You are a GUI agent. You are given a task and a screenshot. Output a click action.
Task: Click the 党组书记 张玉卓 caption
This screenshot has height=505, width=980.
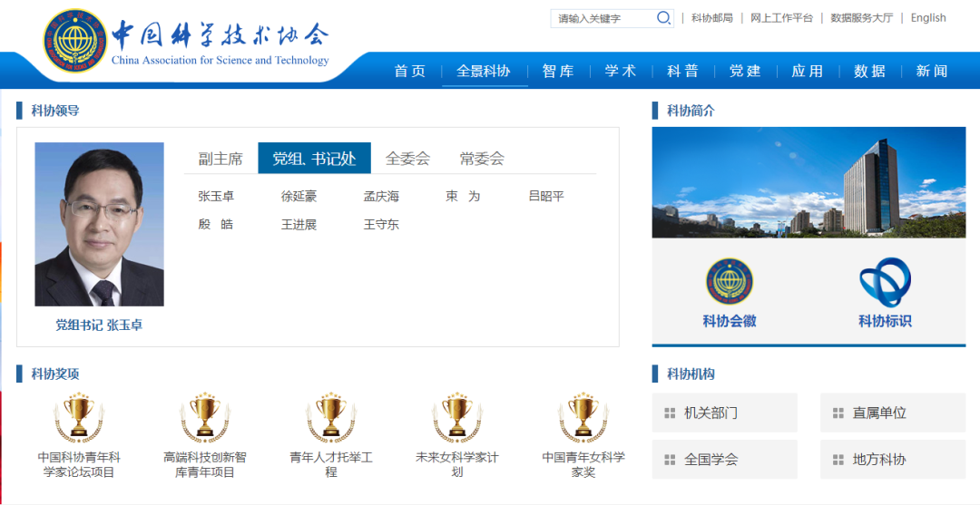tap(100, 325)
